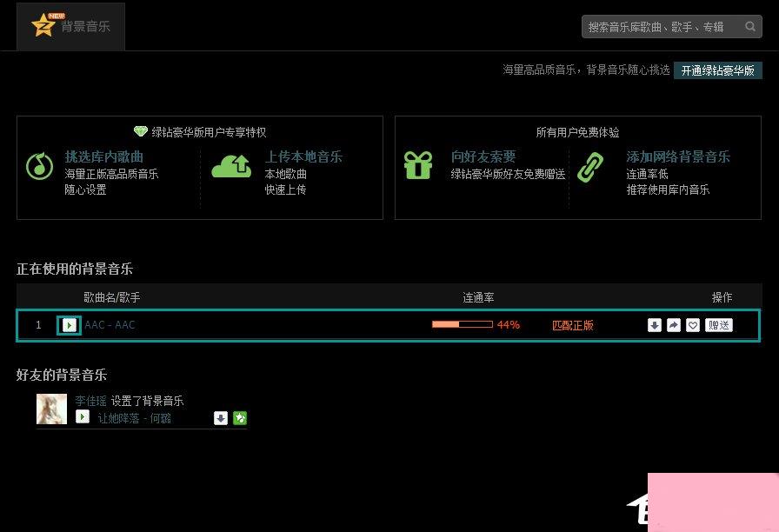Open the 上传本地音乐 link
This screenshot has height=532, width=779.
(x=303, y=157)
